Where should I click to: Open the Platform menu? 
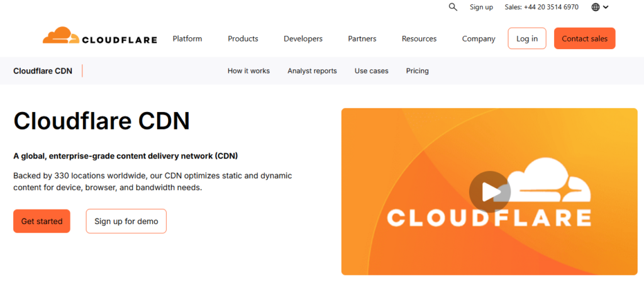(187, 38)
